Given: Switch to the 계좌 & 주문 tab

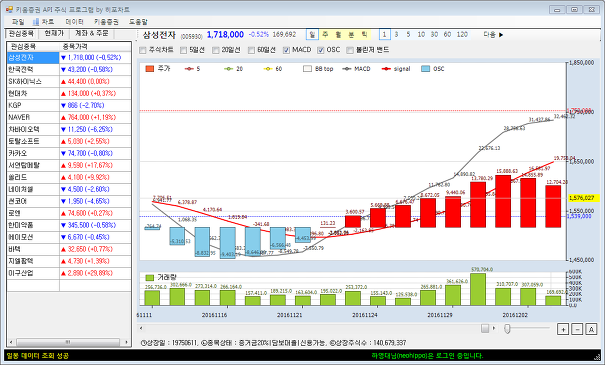Looking at the screenshot, I should coord(92,34).
